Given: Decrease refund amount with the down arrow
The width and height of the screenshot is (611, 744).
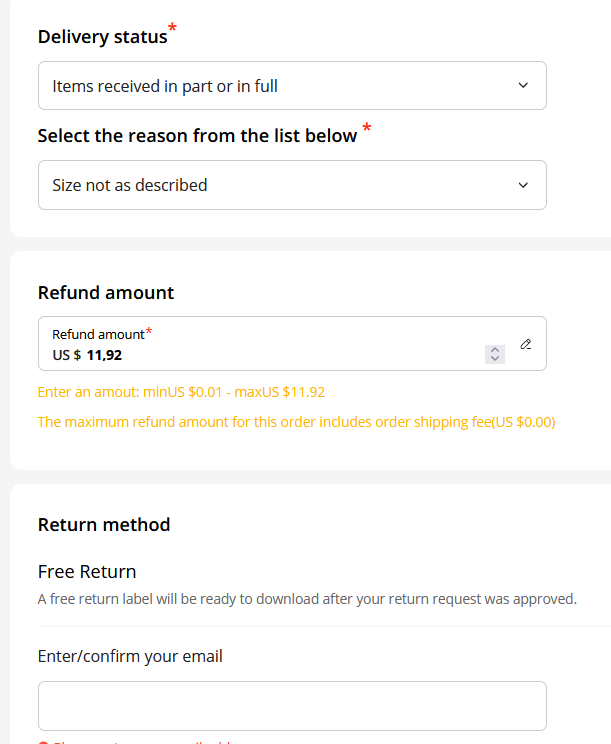Looking at the screenshot, I should (x=495, y=359).
